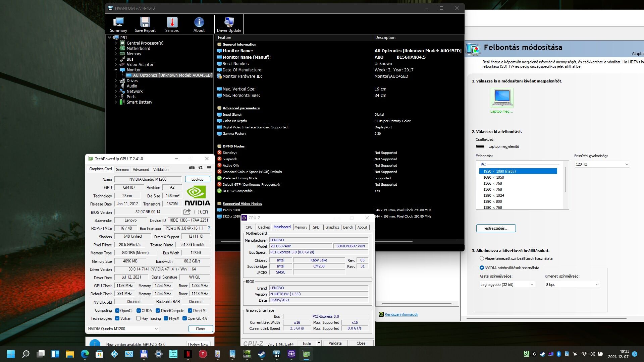Click the BIOS export share icon in GPU-Z
This screenshot has width=644, height=362.
click(x=187, y=212)
